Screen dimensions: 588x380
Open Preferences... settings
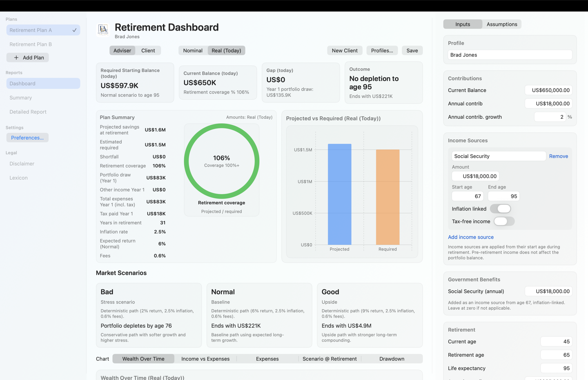[27, 138]
